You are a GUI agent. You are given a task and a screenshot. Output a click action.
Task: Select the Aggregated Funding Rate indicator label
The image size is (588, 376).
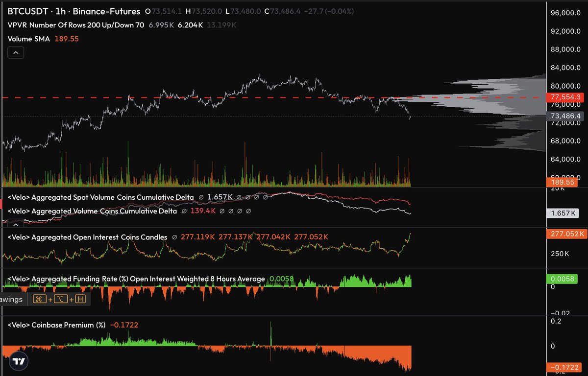[136, 279]
